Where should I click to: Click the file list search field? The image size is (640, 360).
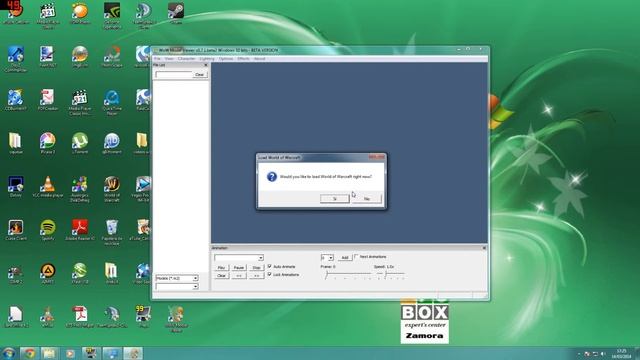[x=173, y=75]
